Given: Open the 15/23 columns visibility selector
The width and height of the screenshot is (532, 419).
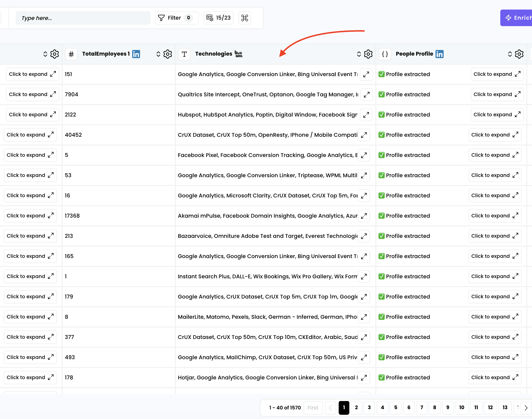Looking at the screenshot, I should tap(219, 18).
